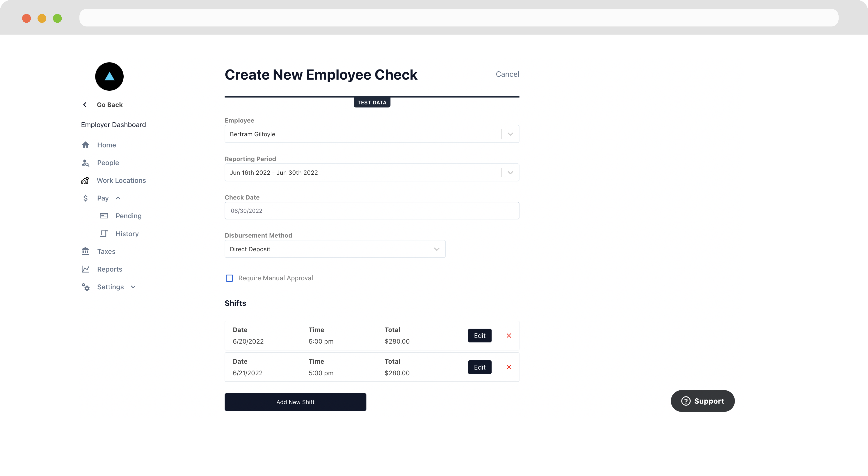Click the dollar sign Pay icon
This screenshot has width=868, height=476.
(x=86, y=198)
